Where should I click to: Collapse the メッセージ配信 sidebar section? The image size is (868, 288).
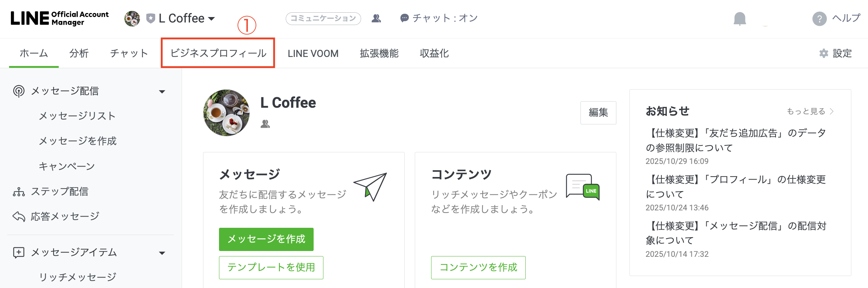pyautogui.click(x=162, y=91)
